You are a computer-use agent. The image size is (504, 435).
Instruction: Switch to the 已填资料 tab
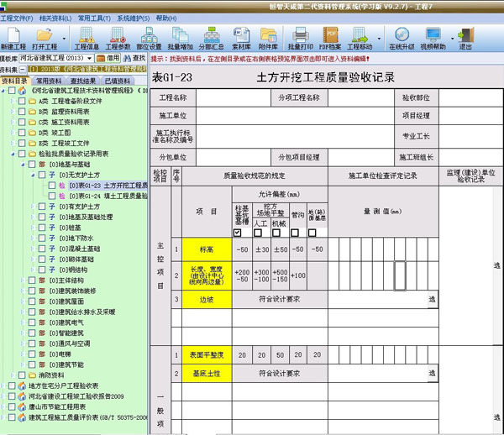click(118, 81)
